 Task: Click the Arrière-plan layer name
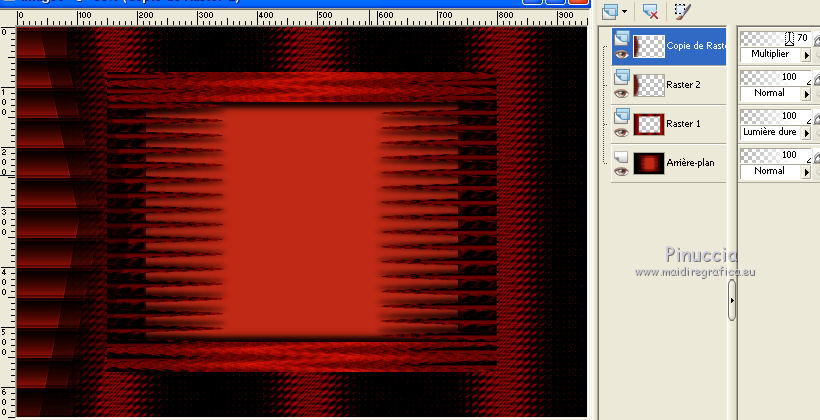690,163
